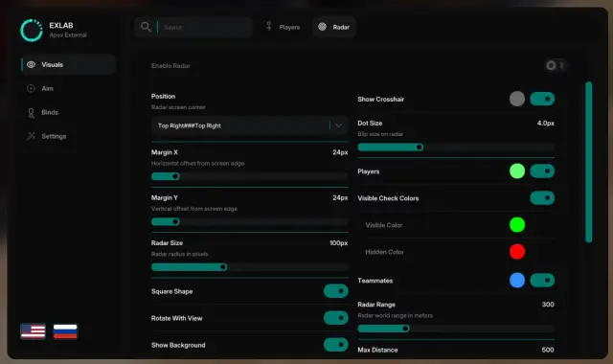Toggle Visible Check Colors switch
613x364 pixels.
[542, 198]
